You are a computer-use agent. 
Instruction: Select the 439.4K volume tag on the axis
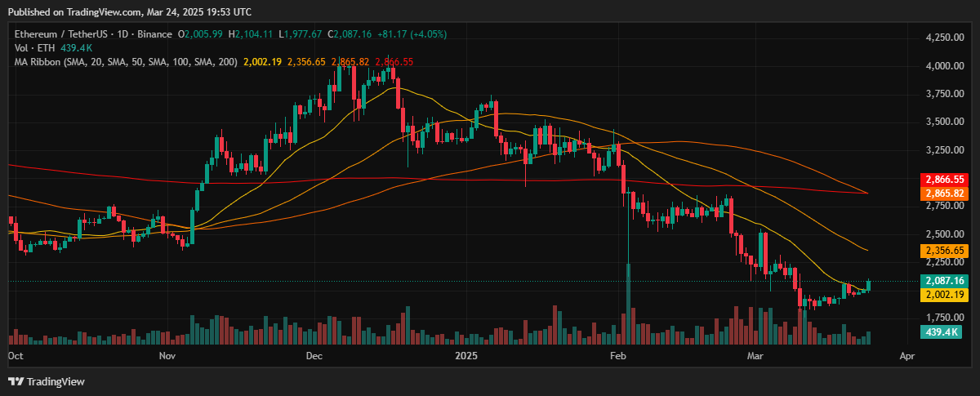(x=938, y=331)
